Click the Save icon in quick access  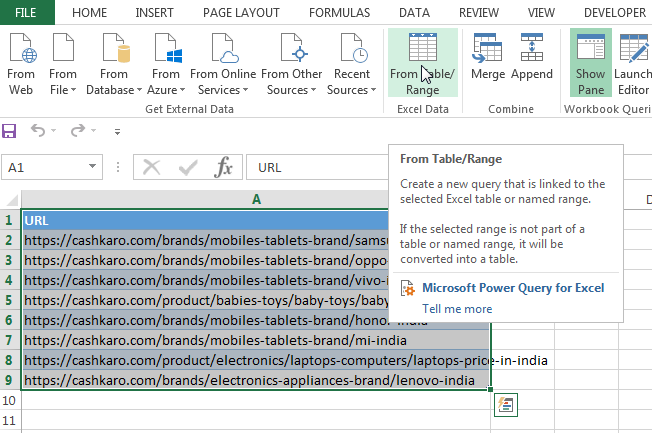pos(9,131)
